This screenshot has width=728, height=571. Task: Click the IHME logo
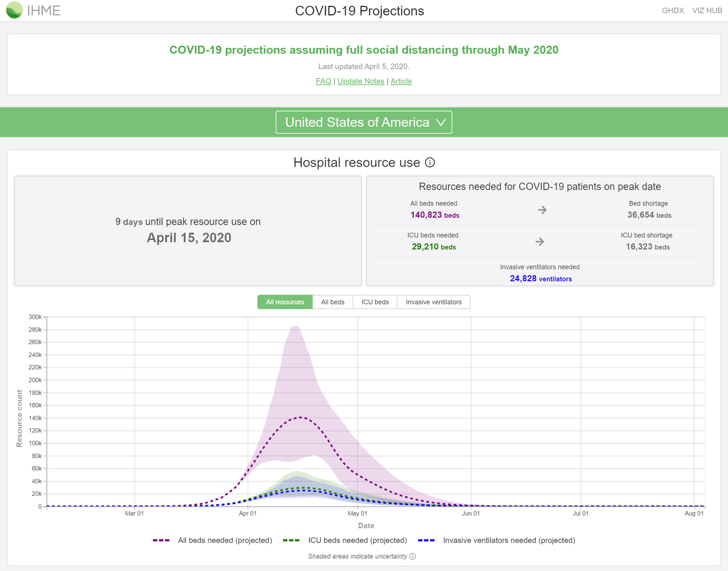[32, 10]
